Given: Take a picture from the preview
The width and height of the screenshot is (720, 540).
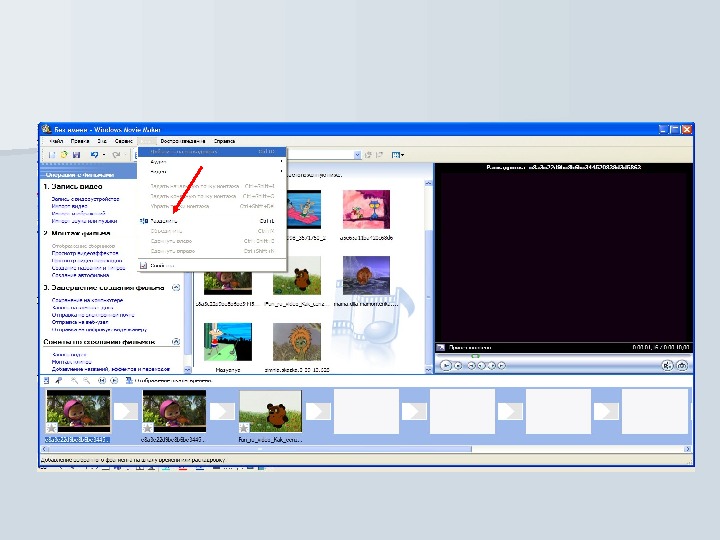Looking at the screenshot, I should click(682, 366).
